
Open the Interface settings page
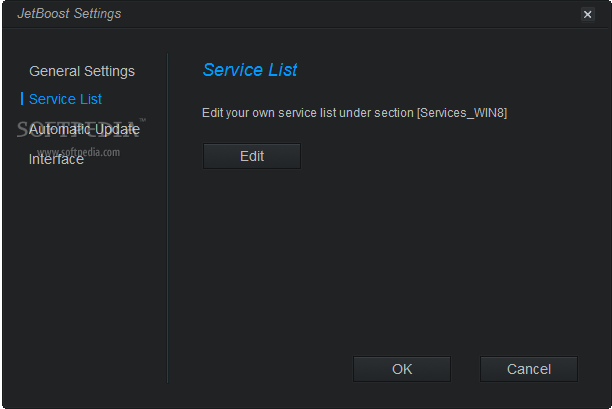[56, 159]
